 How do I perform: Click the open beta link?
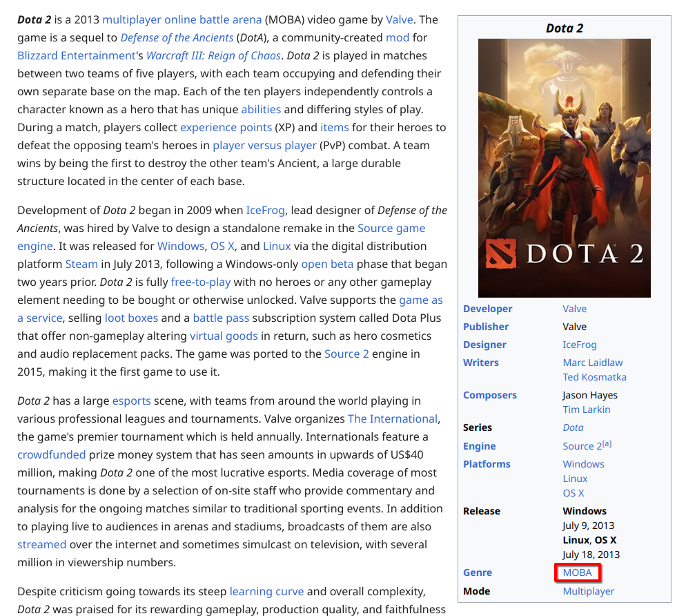coord(327,264)
